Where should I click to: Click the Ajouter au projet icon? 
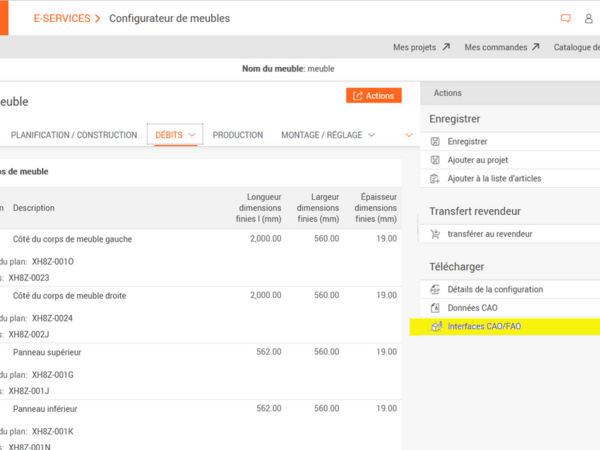point(435,160)
